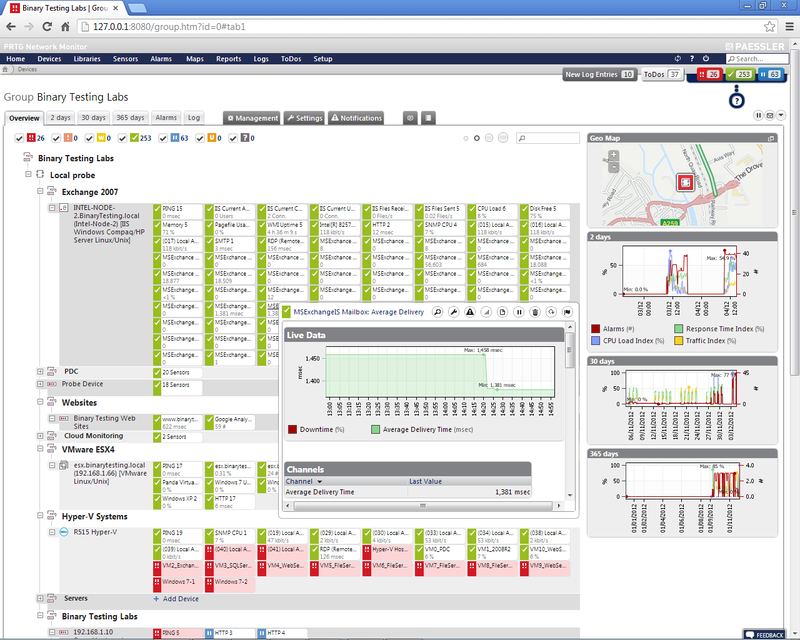Toggle the green up sensors filter (253)
Image resolution: width=800 pixels, height=640 pixels.
pyautogui.click(x=122, y=138)
